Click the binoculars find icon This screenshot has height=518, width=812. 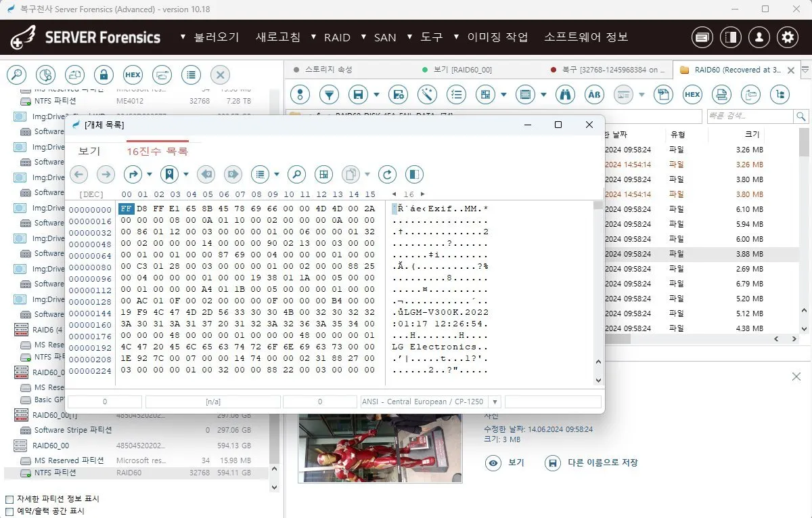tap(565, 94)
